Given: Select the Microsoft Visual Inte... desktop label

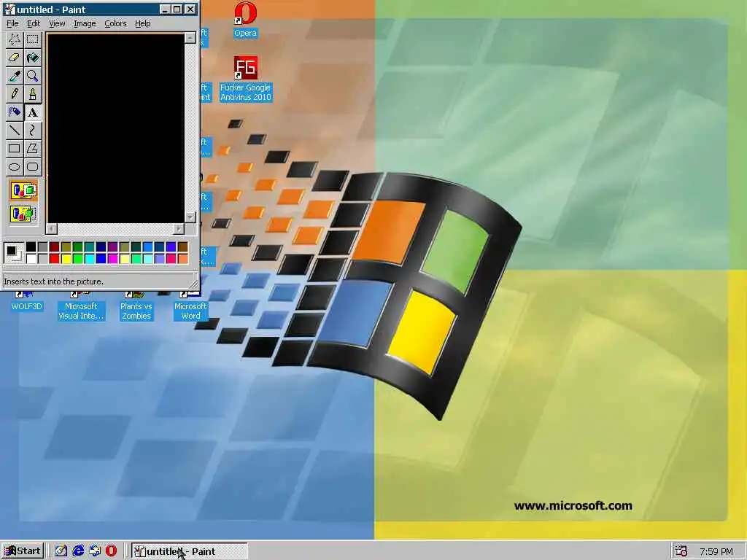Looking at the screenshot, I should (x=81, y=311).
